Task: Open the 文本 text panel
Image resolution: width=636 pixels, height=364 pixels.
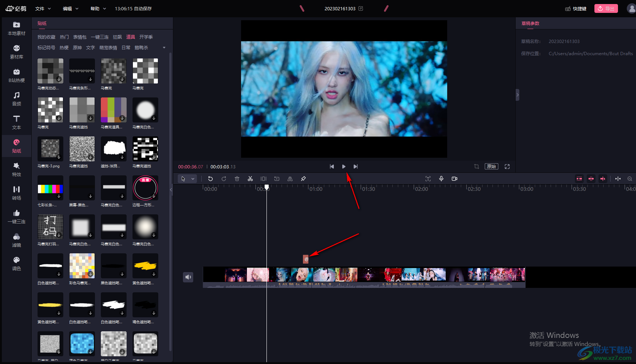Action: coord(17,122)
